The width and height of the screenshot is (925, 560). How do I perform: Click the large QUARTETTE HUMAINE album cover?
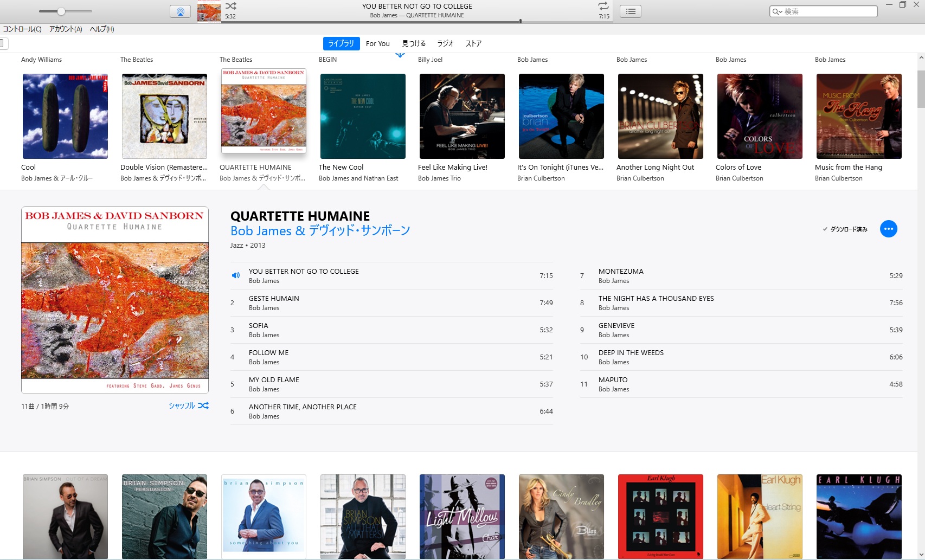[x=115, y=300]
